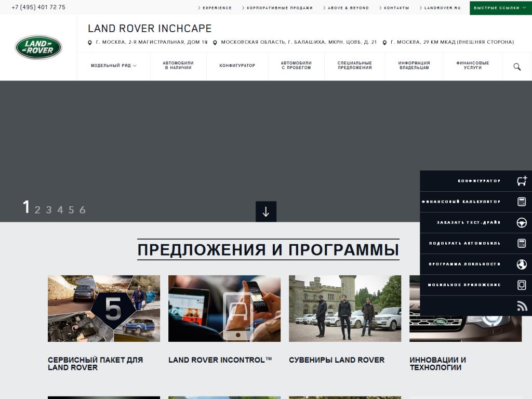Click Сувениры Land Rover title text
The width and height of the screenshot is (532, 399).
pos(337,360)
